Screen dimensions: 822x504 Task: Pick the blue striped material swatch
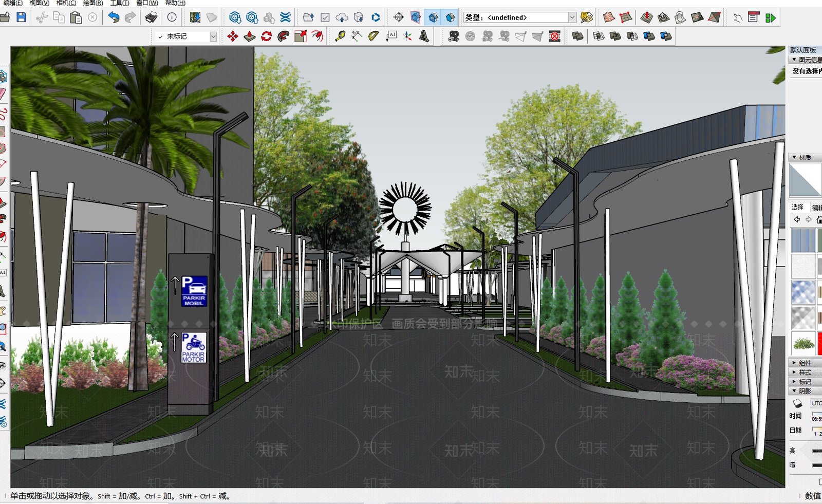(804, 240)
